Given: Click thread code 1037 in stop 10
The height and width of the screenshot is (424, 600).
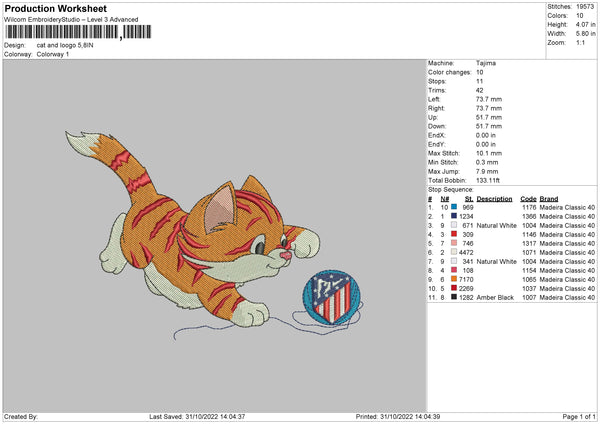Looking at the screenshot, I should [x=529, y=288].
